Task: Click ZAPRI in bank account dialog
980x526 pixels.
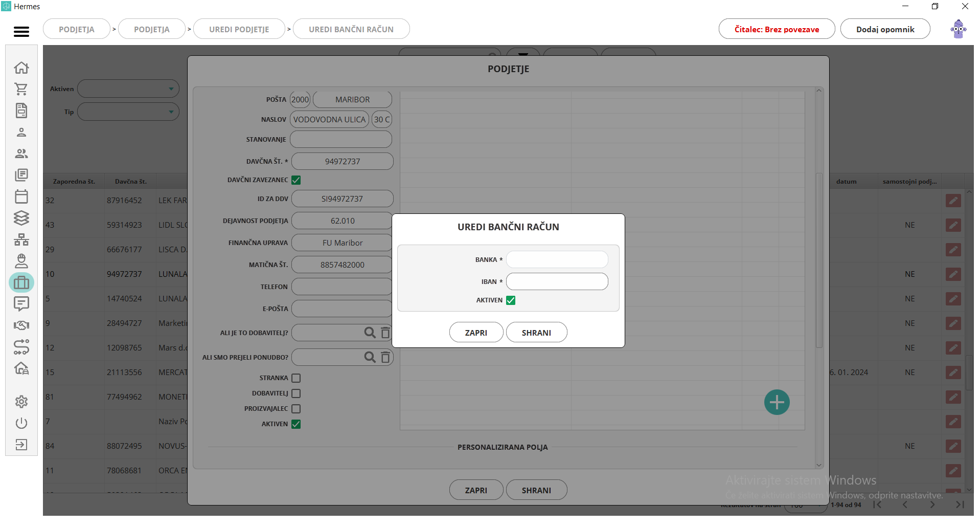Action: click(x=476, y=333)
